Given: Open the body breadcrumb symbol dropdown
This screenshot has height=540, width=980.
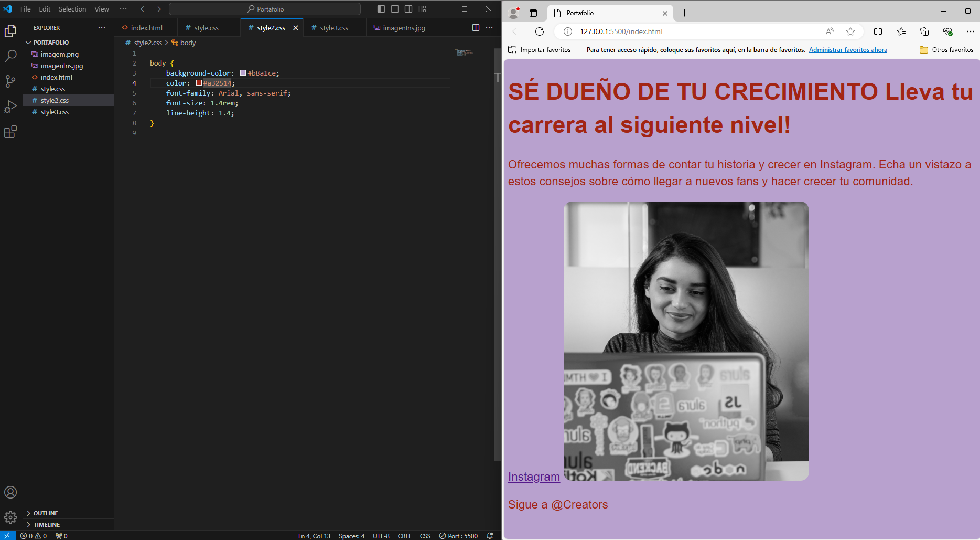Looking at the screenshot, I should [184, 43].
